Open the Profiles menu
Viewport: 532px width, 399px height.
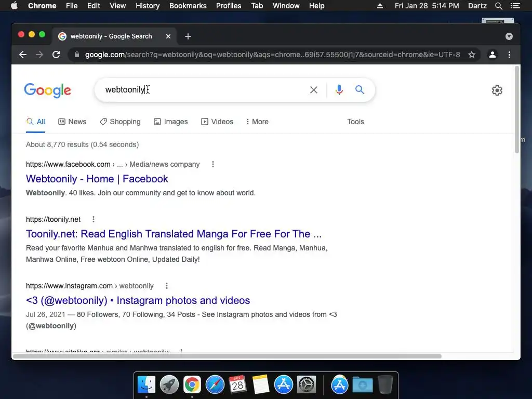click(229, 6)
